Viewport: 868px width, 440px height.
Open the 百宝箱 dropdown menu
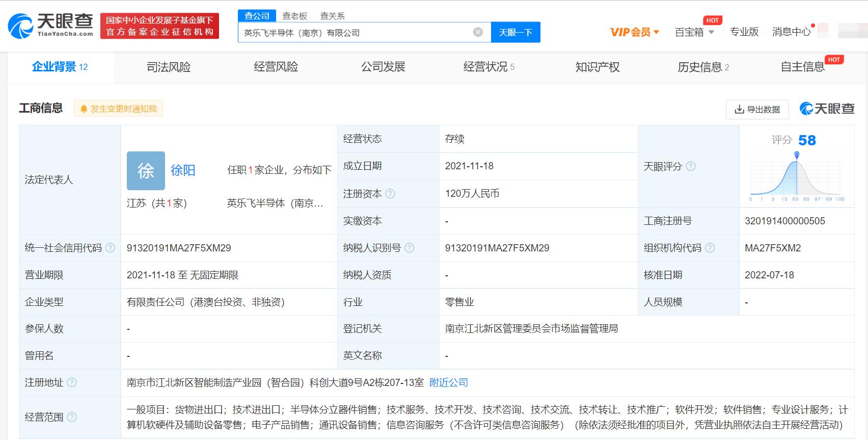(x=694, y=32)
